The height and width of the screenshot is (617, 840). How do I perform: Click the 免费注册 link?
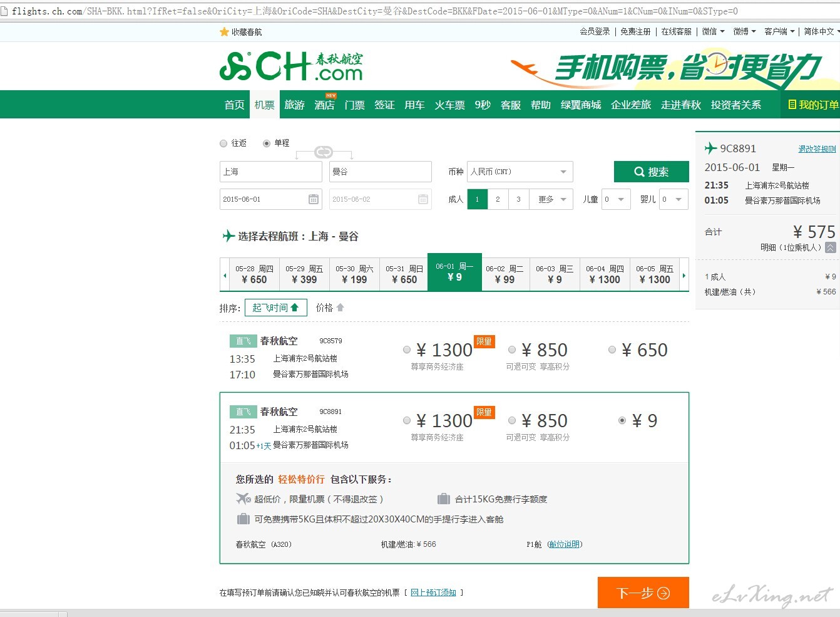635,31
